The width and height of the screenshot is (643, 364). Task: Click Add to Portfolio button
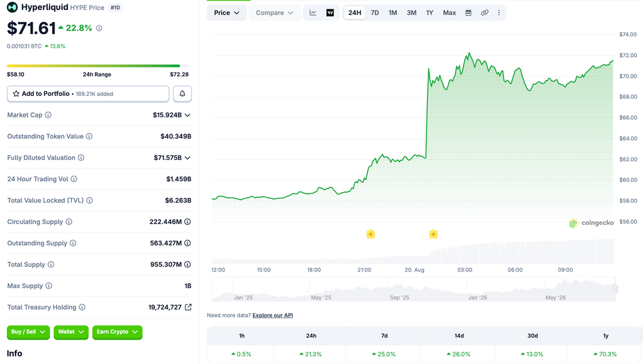pos(88,94)
